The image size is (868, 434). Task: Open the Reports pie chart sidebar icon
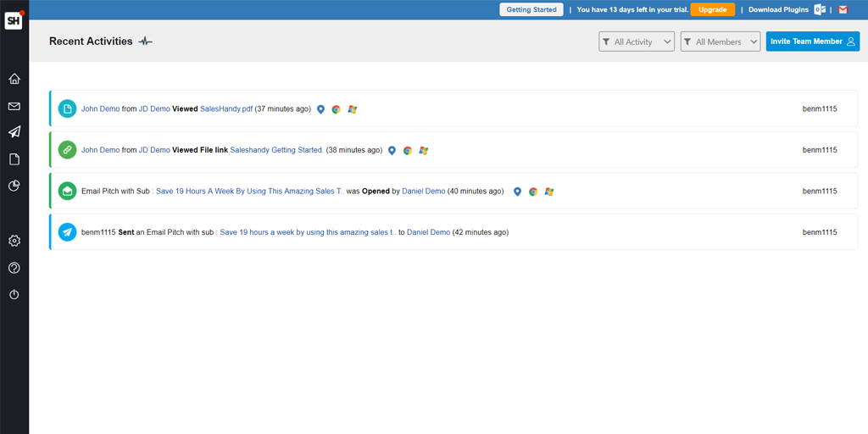(x=14, y=186)
